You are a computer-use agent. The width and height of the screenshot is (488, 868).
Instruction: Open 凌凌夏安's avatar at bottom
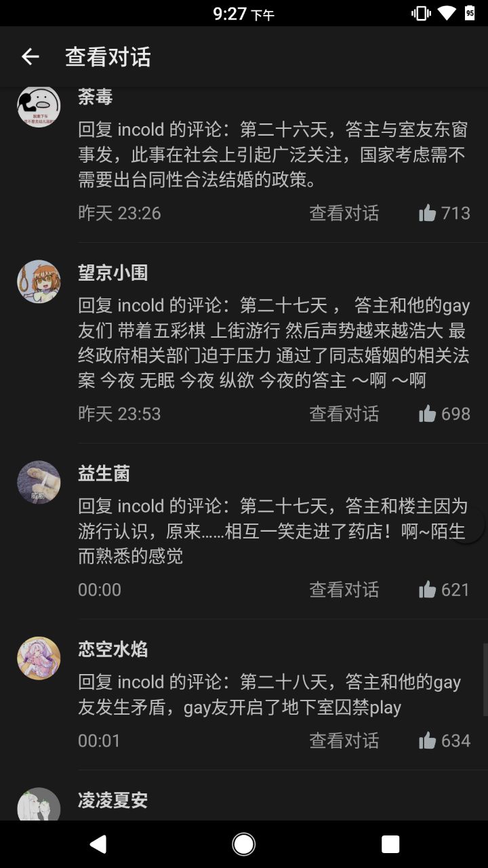39,804
